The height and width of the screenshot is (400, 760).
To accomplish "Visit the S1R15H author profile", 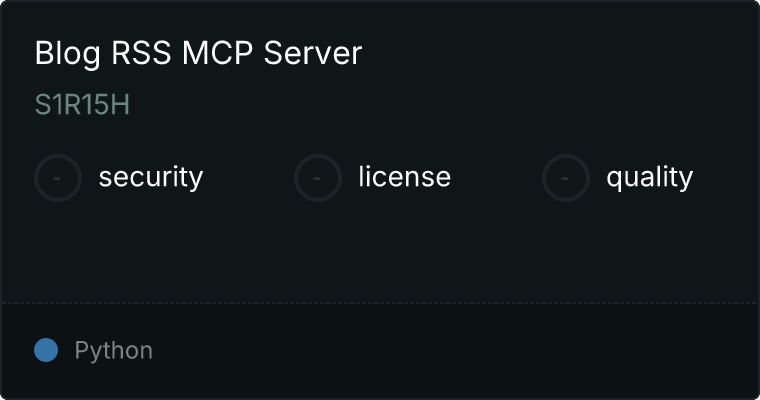I will [x=82, y=105].
